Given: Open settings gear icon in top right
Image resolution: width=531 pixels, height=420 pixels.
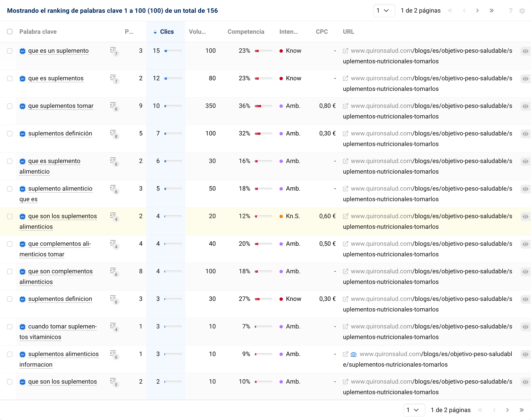Looking at the screenshot, I should point(522,11).
